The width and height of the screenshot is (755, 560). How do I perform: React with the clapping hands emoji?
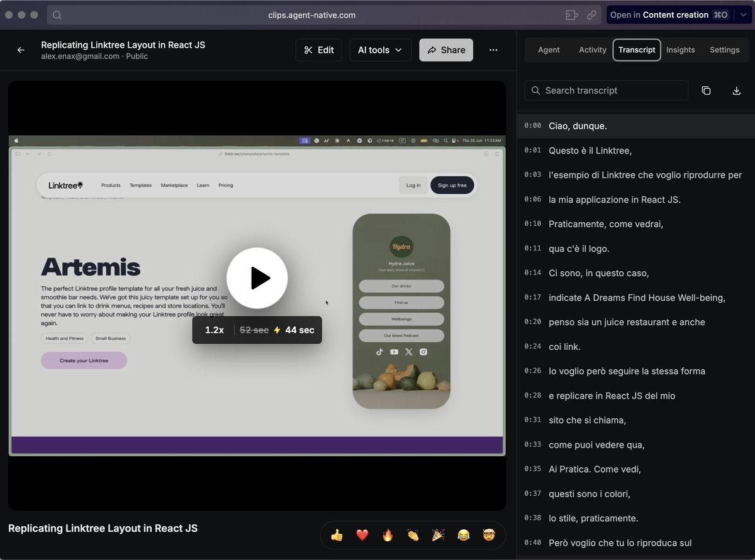413,535
